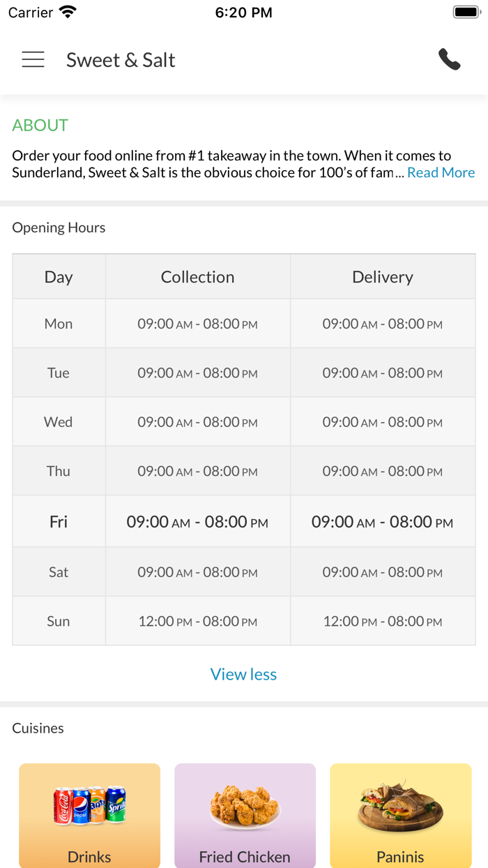488x868 pixels.
Task: Select the Delivery column header
Action: tap(382, 277)
